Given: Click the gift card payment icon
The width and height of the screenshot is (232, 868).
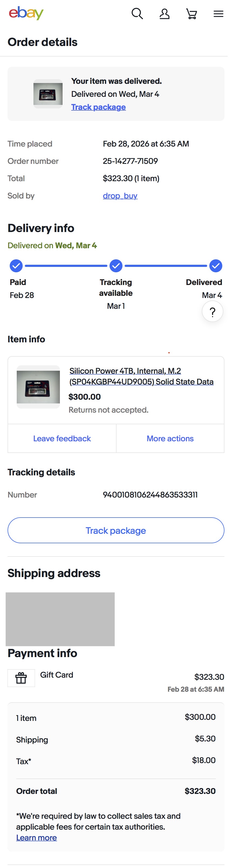Looking at the screenshot, I should [x=21, y=678].
